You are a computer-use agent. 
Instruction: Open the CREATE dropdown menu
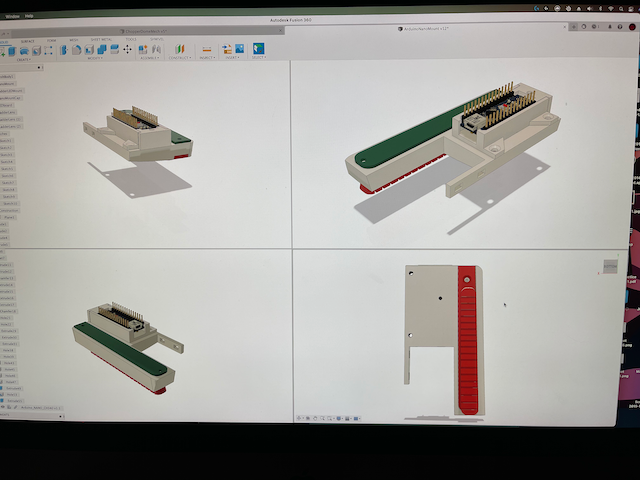coord(24,60)
